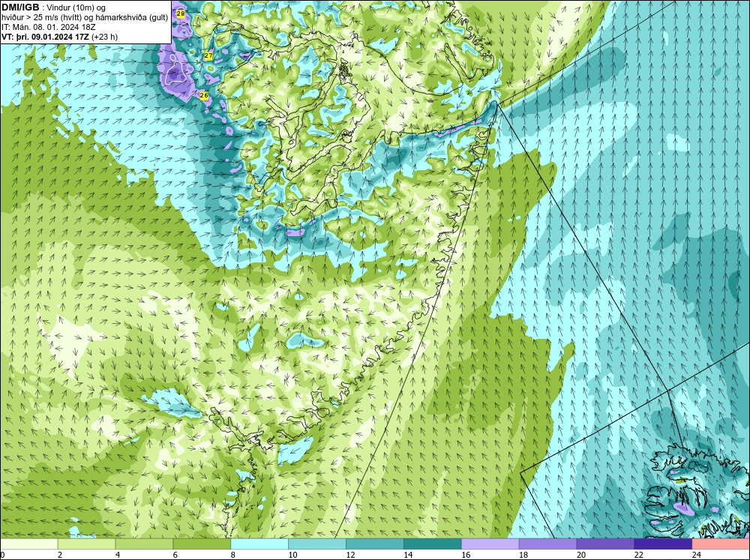750x560 pixels.
Task: Select the 22–24 m/s dark indigo legend swatch
Action: [663, 544]
